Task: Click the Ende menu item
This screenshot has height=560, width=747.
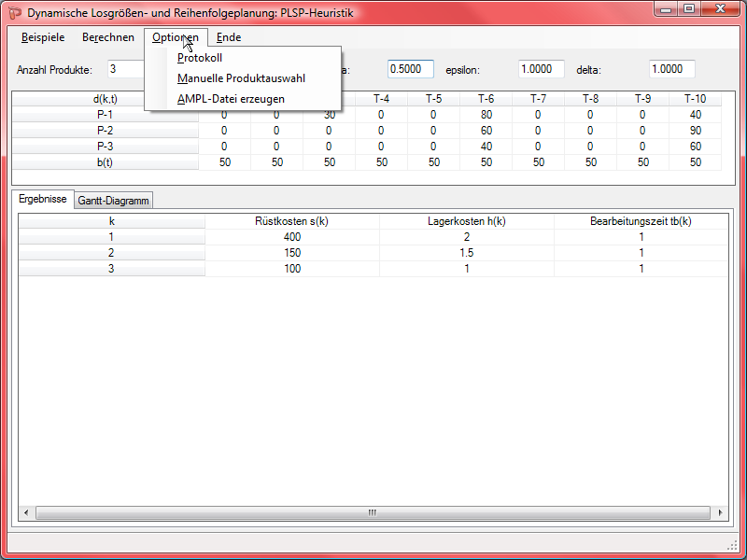Action: pyautogui.click(x=229, y=37)
